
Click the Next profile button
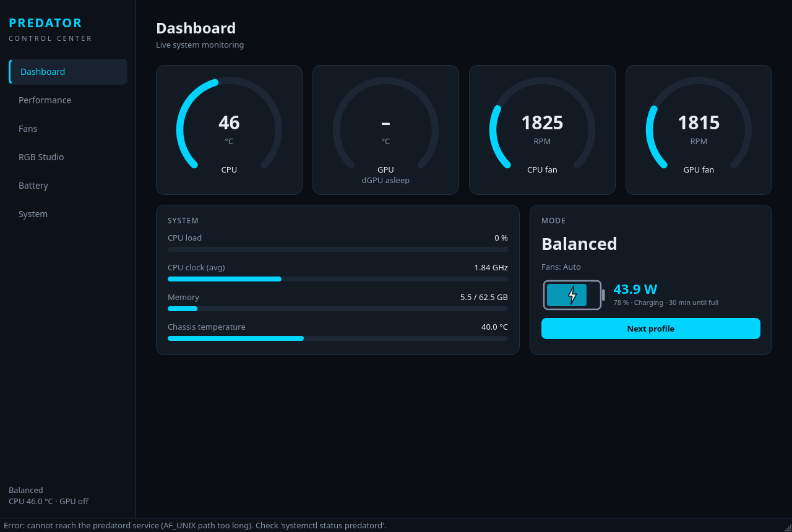[x=651, y=328]
